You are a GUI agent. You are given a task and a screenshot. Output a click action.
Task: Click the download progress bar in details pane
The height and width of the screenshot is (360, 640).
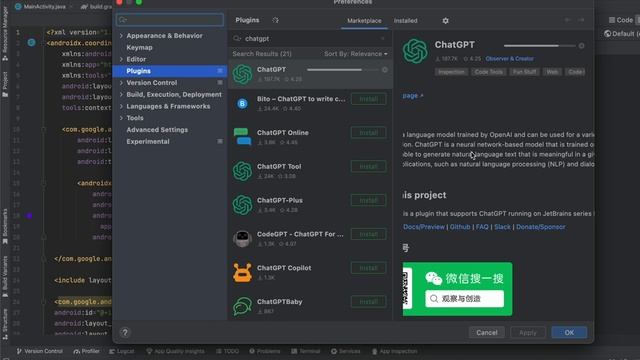539,46
